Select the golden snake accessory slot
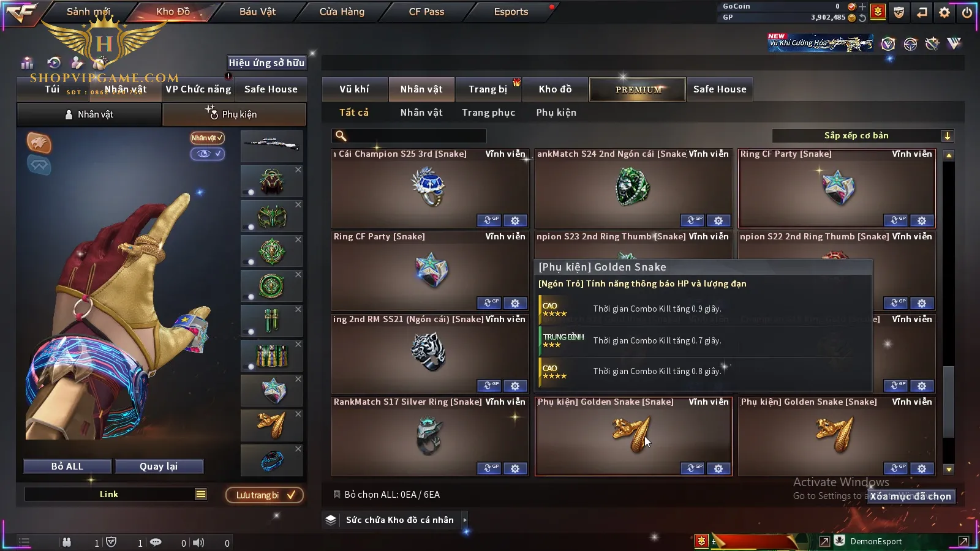This screenshot has width=980, height=551. pos(272,425)
